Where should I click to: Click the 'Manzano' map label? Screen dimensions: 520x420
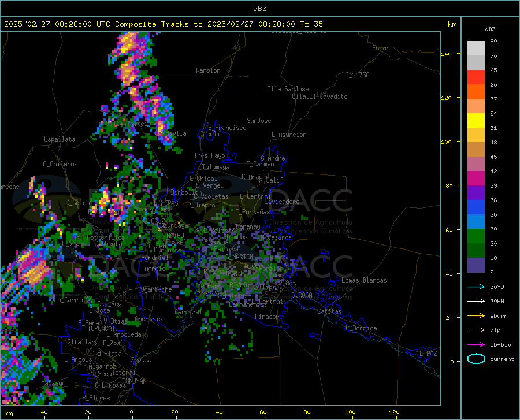point(53,383)
